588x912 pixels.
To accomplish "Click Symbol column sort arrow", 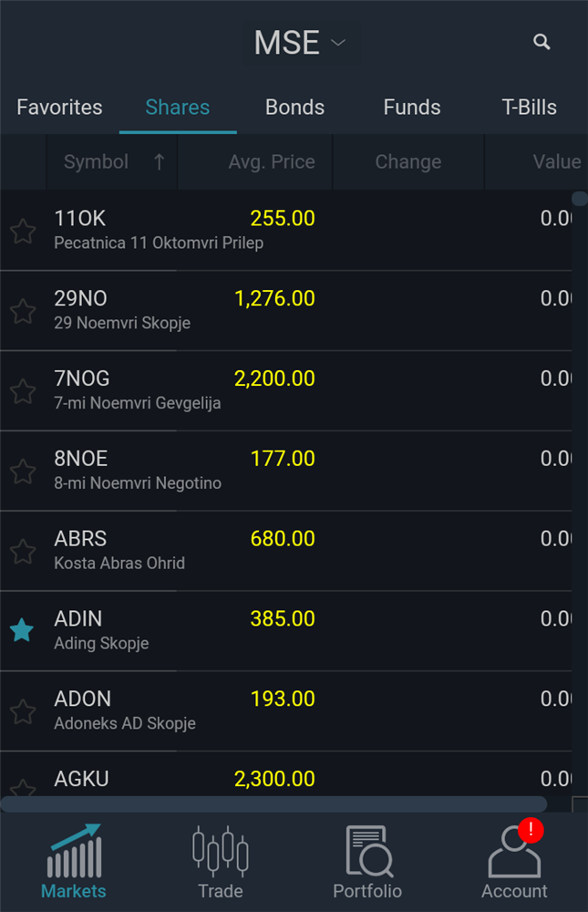I will click(x=159, y=162).
